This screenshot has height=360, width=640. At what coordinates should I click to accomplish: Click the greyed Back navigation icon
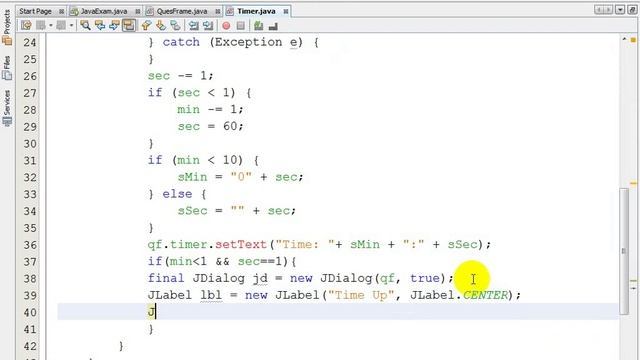(x=41, y=26)
